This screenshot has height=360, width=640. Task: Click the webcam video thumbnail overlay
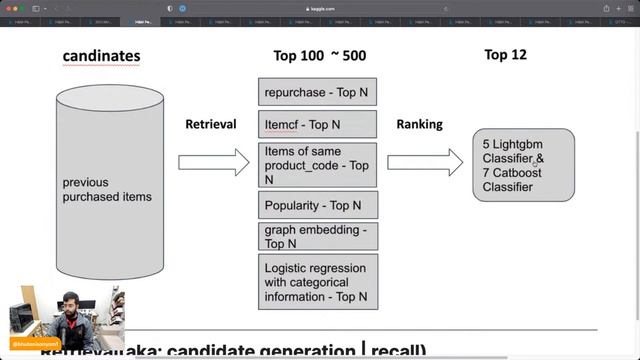[67, 318]
